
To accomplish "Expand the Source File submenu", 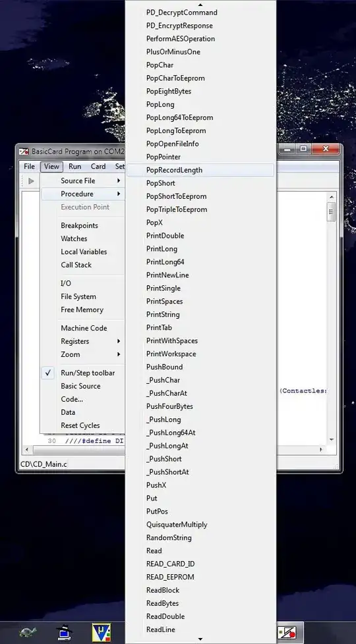I will [x=82, y=180].
